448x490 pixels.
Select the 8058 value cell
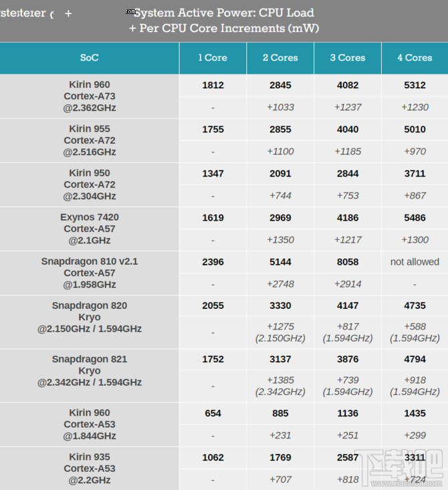[x=348, y=262]
